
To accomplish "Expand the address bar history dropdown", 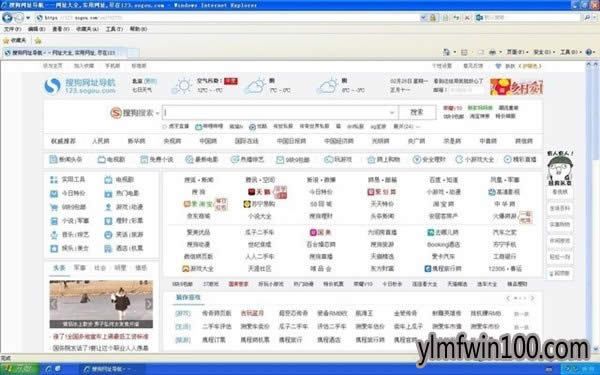I will [x=423, y=18].
